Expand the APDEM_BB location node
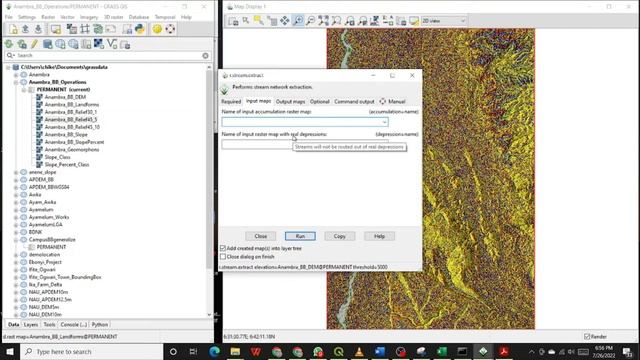Screen dimensions: 640x360 (16, 180)
